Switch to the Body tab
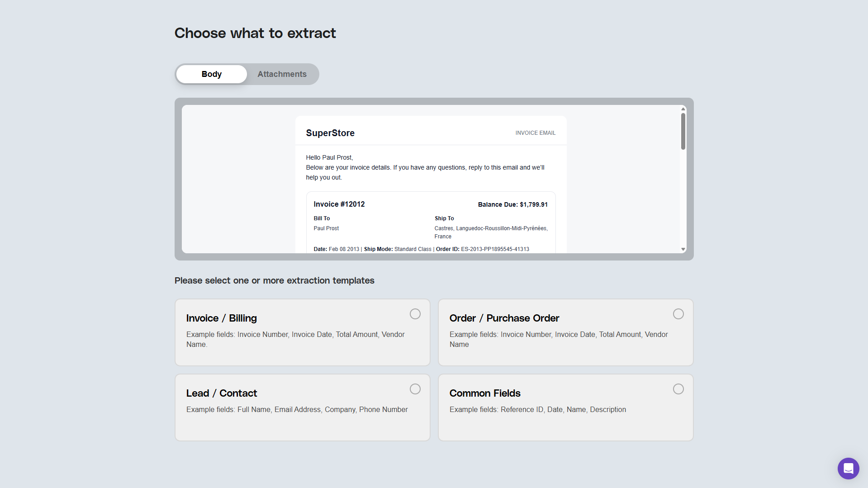This screenshot has width=868, height=488. coord(211,74)
